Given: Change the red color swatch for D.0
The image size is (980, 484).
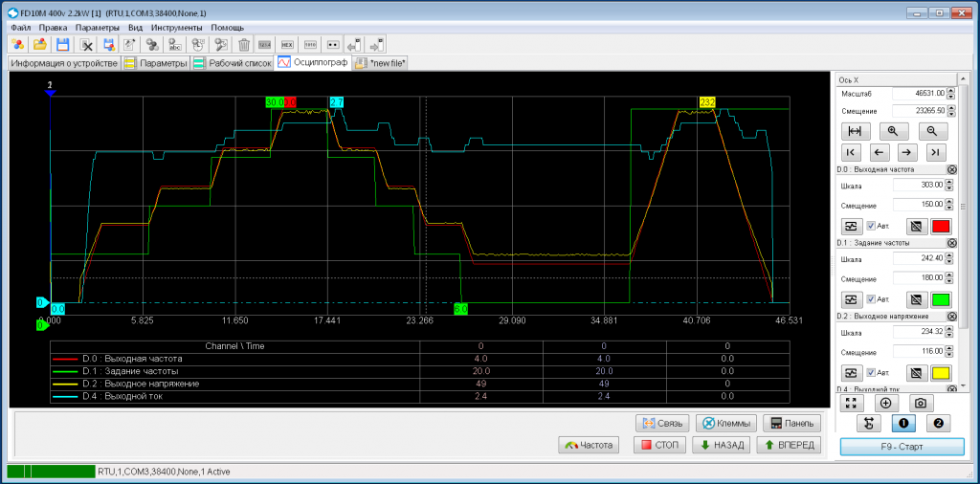Looking at the screenshot, I should (941, 226).
